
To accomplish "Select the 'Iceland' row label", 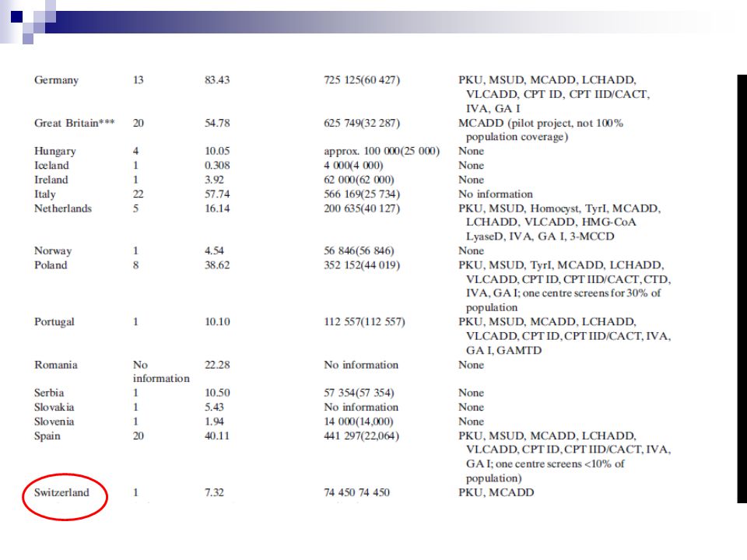I will (51, 165).
